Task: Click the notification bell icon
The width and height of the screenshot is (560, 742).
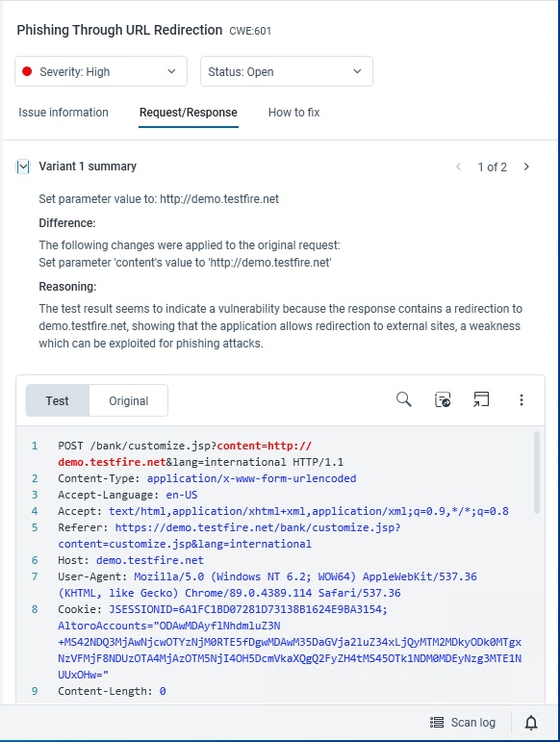Action: coord(531,723)
